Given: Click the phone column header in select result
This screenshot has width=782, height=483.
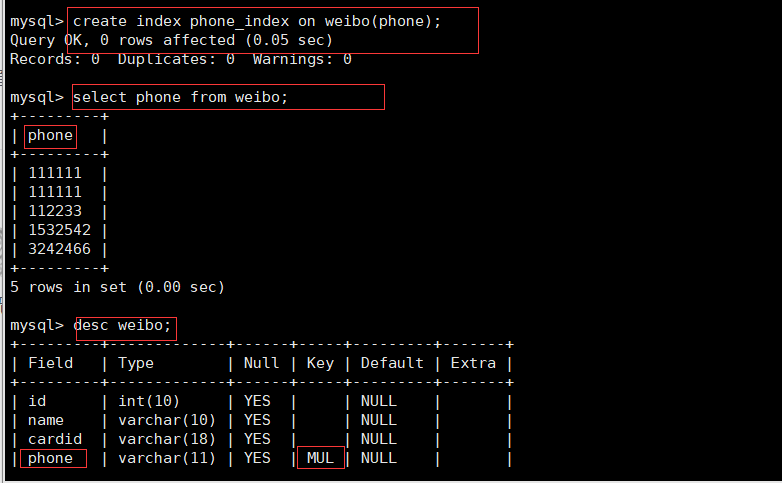Looking at the screenshot, I should [50, 135].
